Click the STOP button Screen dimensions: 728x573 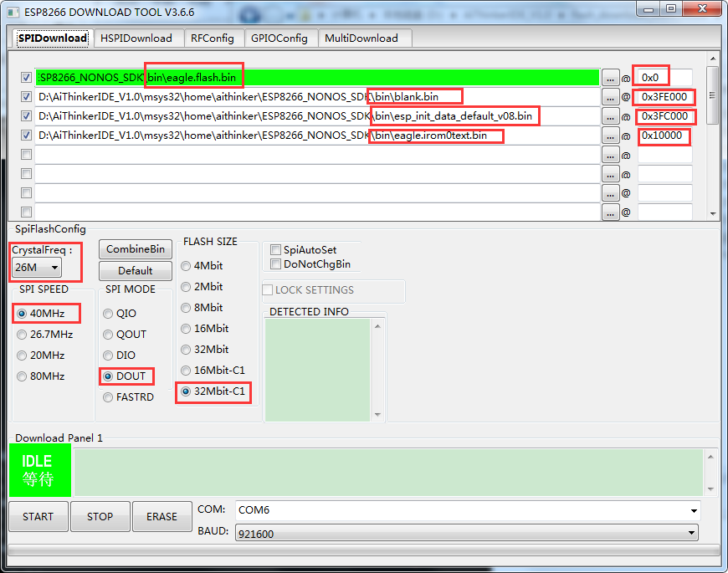(x=100, y=516)
